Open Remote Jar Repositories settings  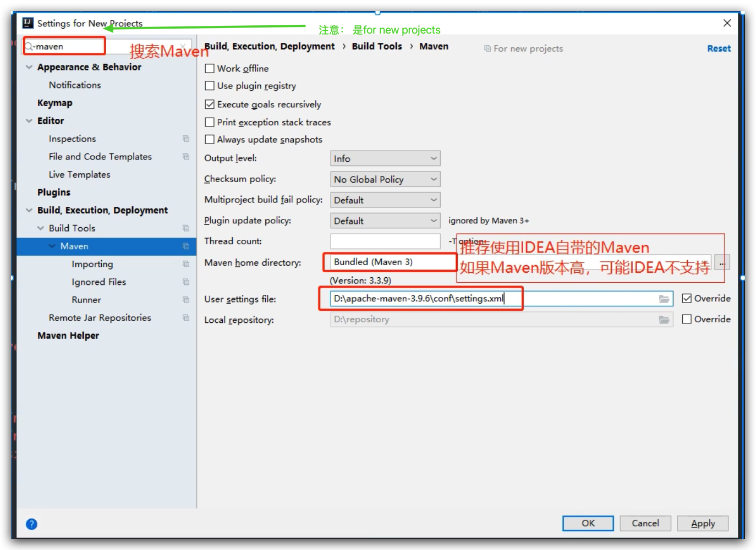pyautogui.click(x=100, y=318)
